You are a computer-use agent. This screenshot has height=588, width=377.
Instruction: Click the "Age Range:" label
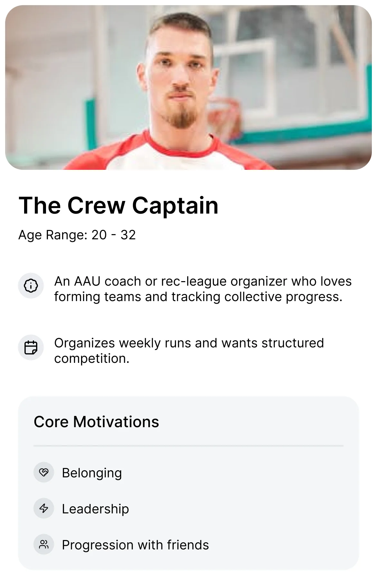[x=53, y=235]
